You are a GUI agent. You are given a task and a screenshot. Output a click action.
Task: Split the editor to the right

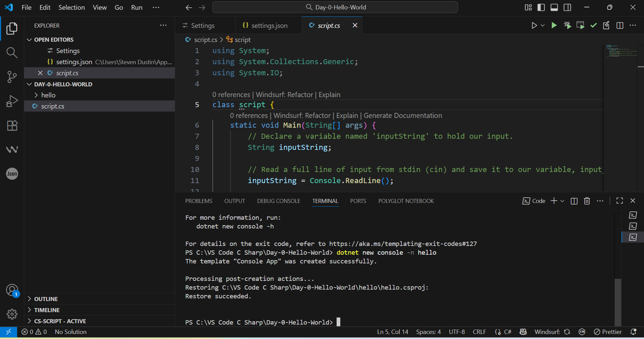(620, 26)
